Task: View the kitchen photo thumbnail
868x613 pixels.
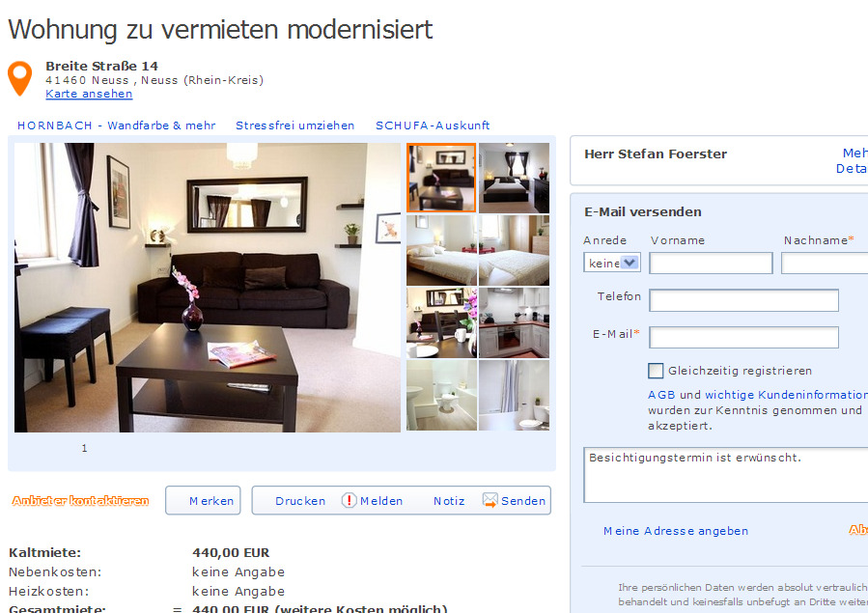Action: [514, 322]
